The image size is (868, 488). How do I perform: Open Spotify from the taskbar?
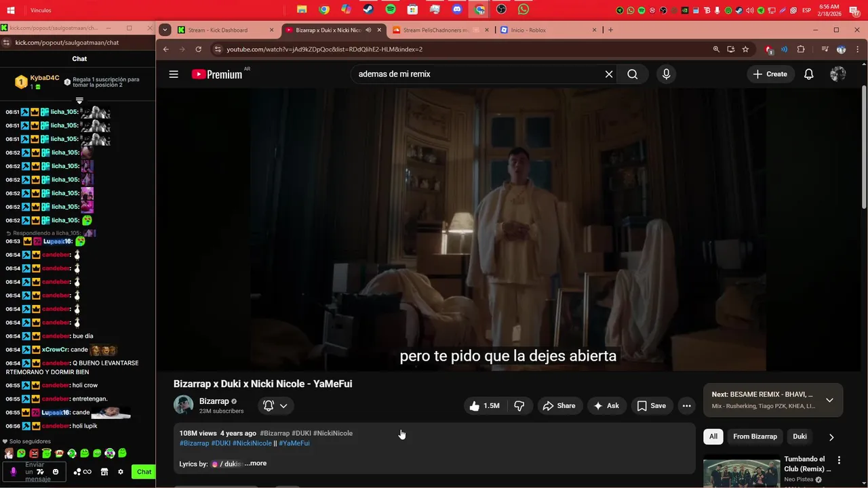(x=391, y=9)
